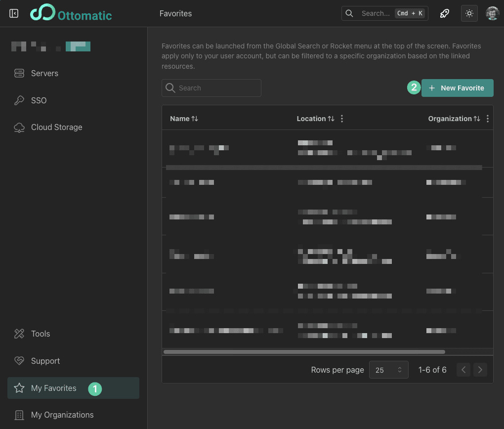The height and width of the screenshot is (429, 504).
Task: Open the Cloud Storage page
Action: pyautogui.click(x=56, y=127)
